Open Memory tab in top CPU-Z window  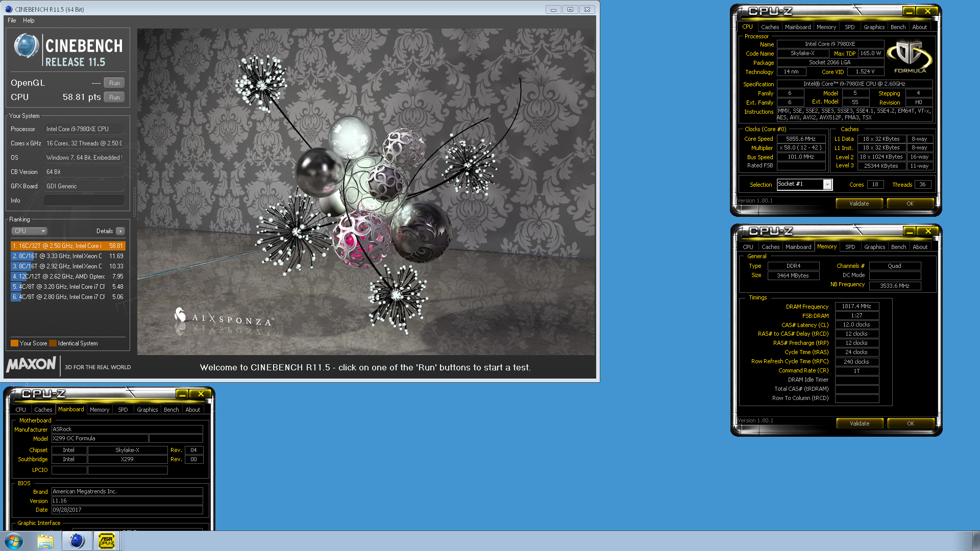[826, 27]
